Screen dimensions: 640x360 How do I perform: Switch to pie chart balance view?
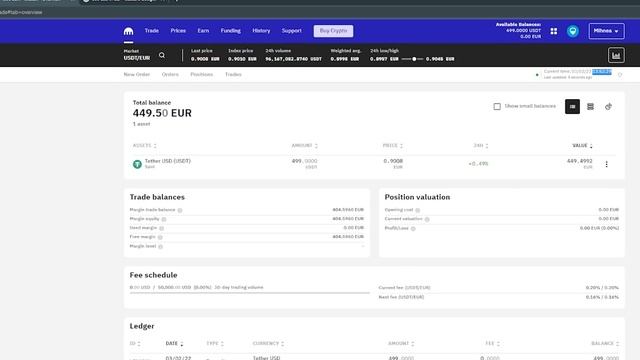click(608, 107)
